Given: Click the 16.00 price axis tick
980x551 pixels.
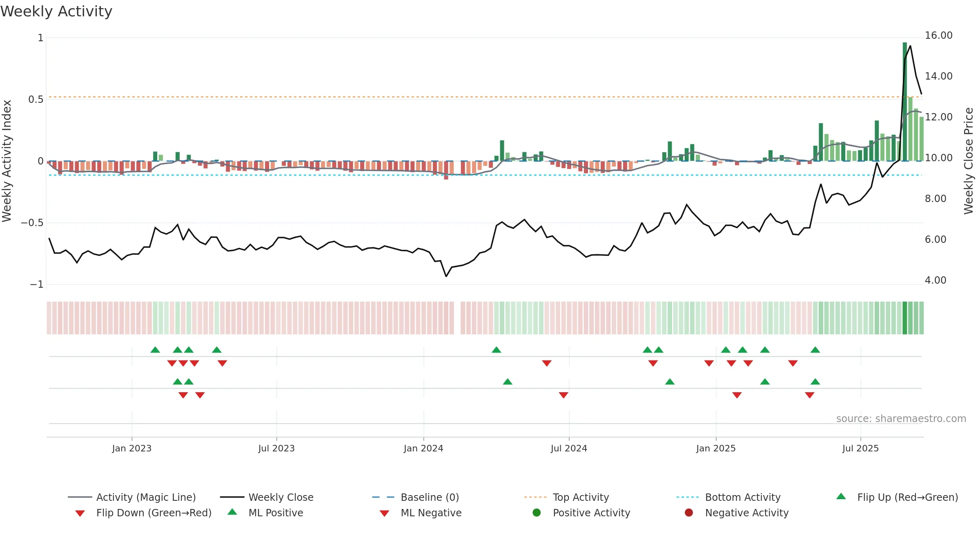Looking at the screenshot, I should (938, 36).
